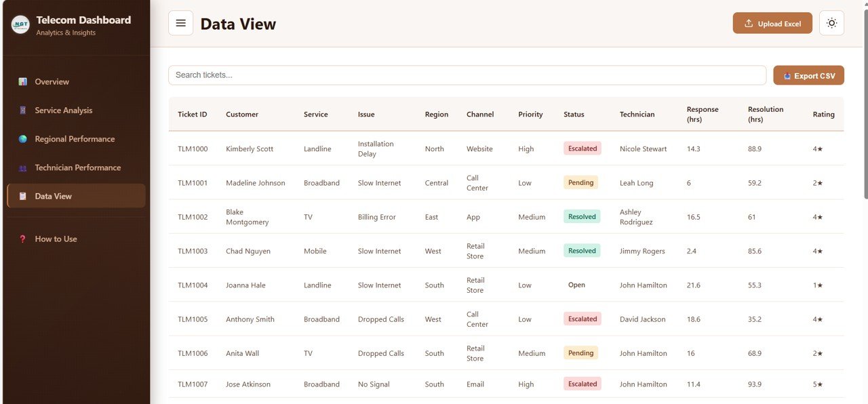Click the Telecom Dashboard logo badge
This screenshot has height=404, width=868.
(20, 24)
